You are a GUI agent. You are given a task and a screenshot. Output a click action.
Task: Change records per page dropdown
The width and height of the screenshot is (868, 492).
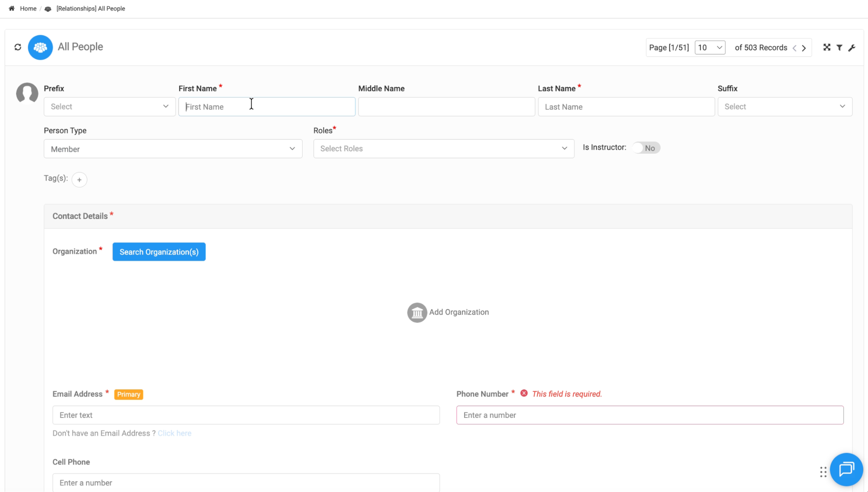[x=709, y=48]
